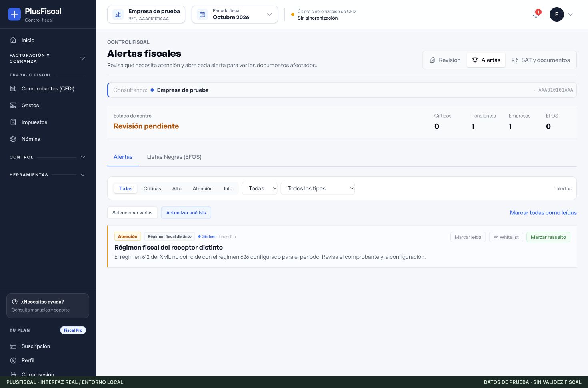Click the company building icon
The width and height of the screenshot is (588, 388).
pos(118,14)
